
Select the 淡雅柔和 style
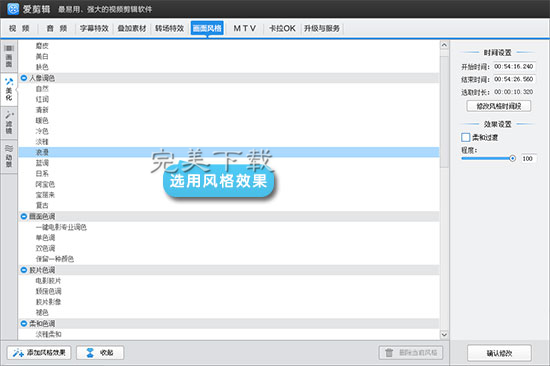(x=48, y=334)
